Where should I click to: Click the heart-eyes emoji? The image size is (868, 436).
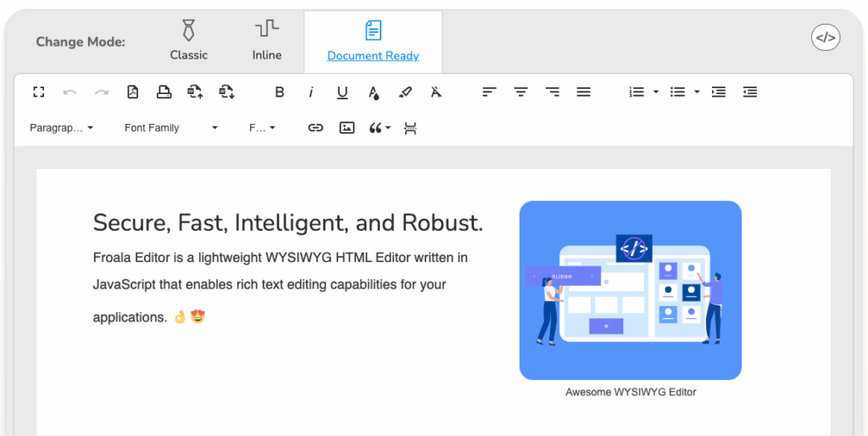click(198, 317)
